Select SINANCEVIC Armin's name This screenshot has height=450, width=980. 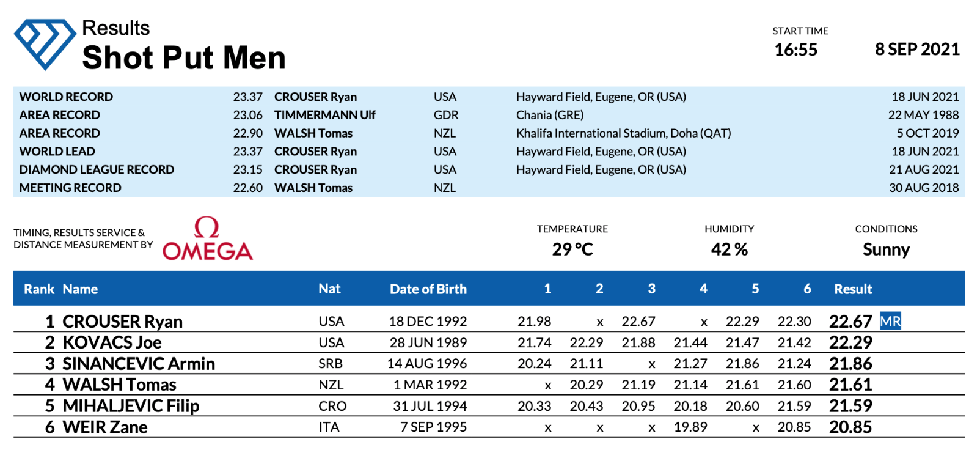point(139,364)
